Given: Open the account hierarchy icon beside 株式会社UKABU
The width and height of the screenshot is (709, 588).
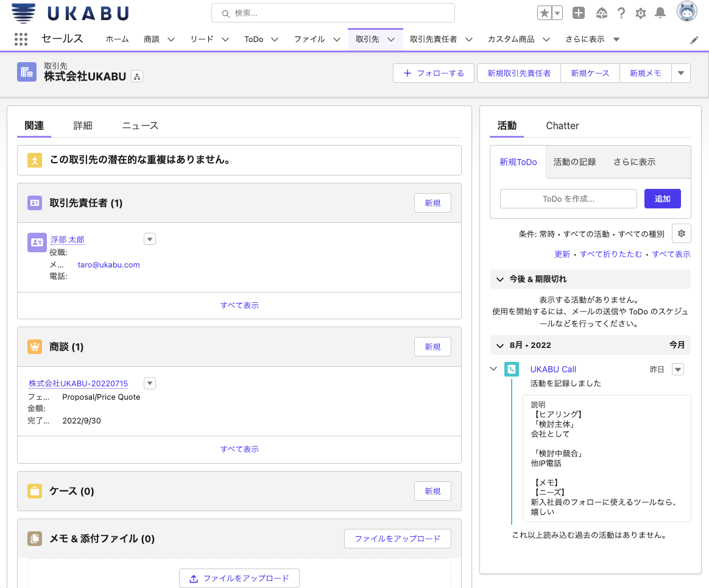Looking at the screenshot, I should 137,77.
